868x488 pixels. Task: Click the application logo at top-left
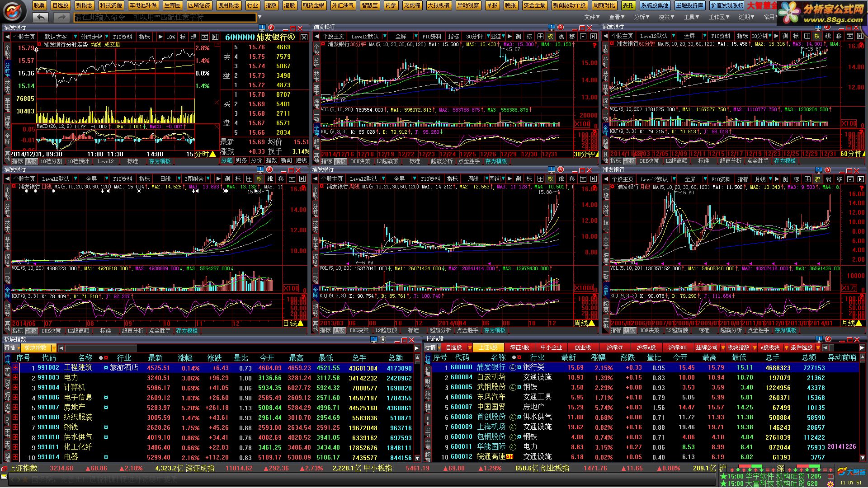(14, 11)
